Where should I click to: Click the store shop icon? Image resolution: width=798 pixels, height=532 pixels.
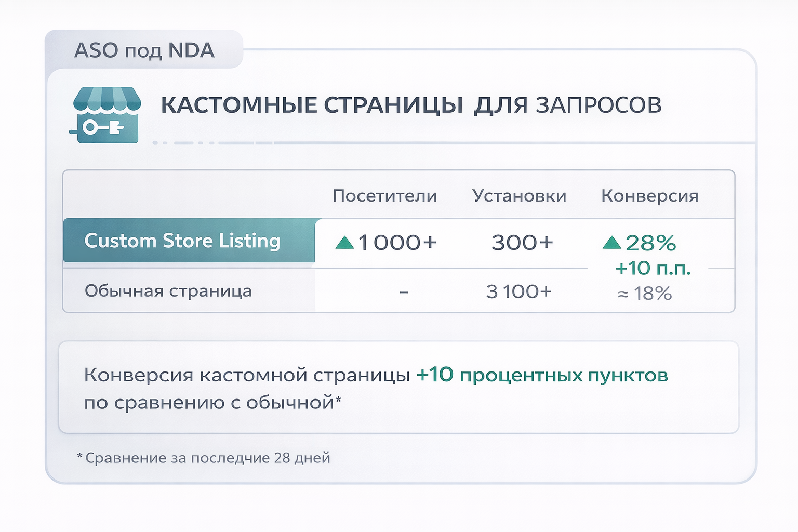[105, 115]
